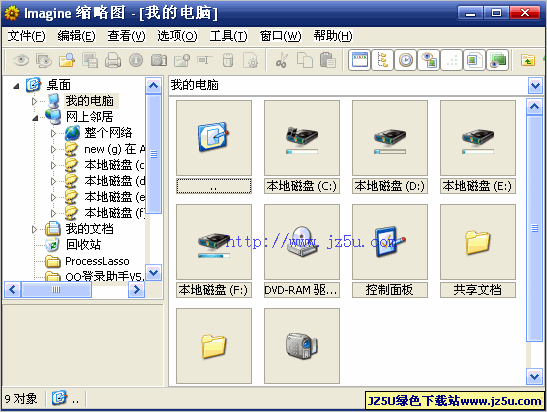Screen dimensions: 547x412
Task: Click the batch save toolbar icon
Action: (90, 60)
